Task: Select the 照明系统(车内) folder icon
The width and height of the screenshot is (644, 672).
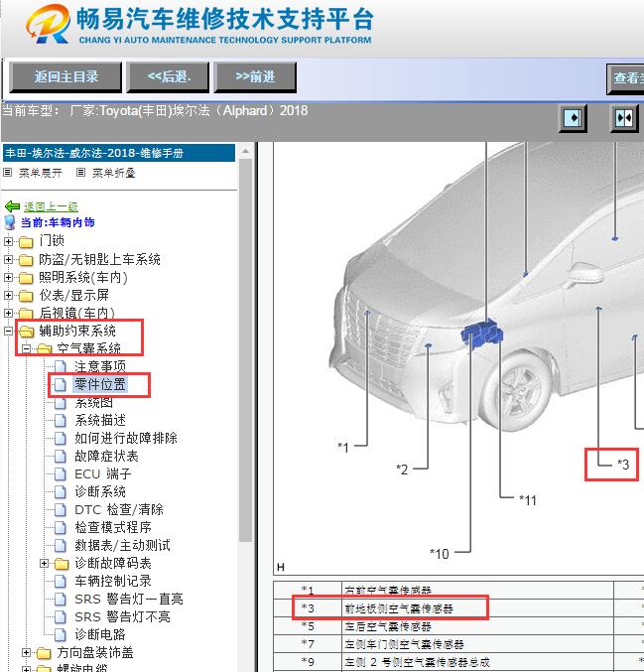Action: coord(26,278)
